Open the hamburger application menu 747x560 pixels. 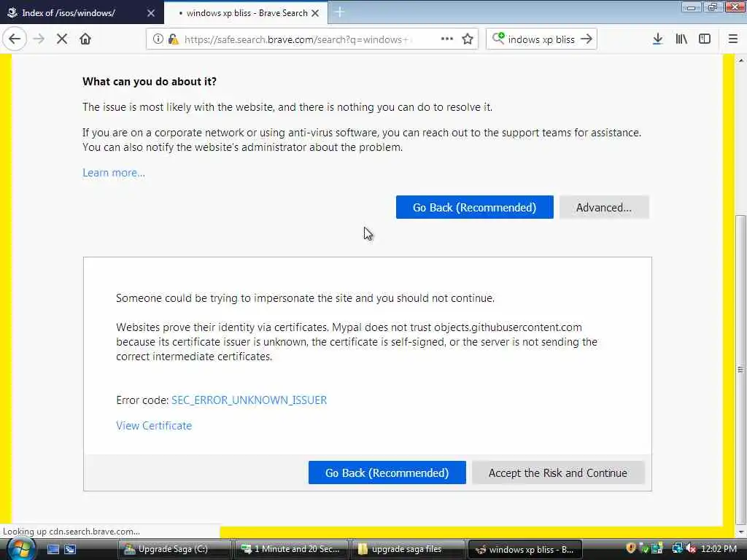click(732, 39)
